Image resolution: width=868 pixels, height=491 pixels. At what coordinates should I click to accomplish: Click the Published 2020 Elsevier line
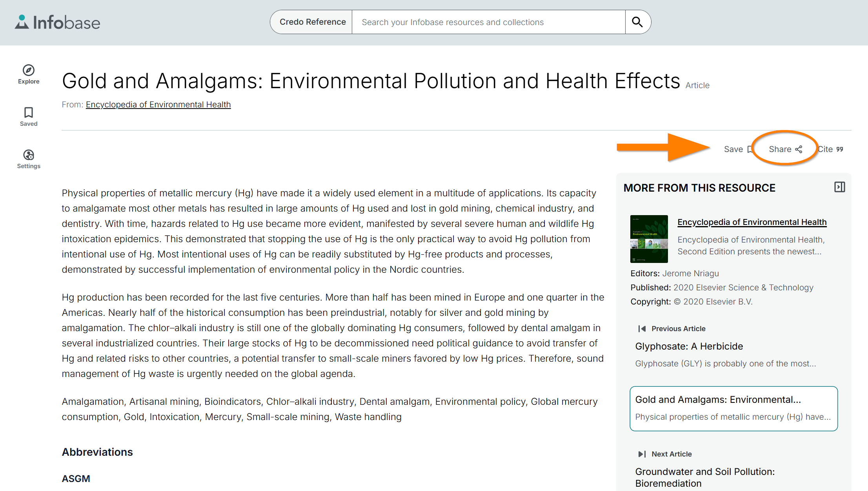pyautogui.click(x=722, y=288)
